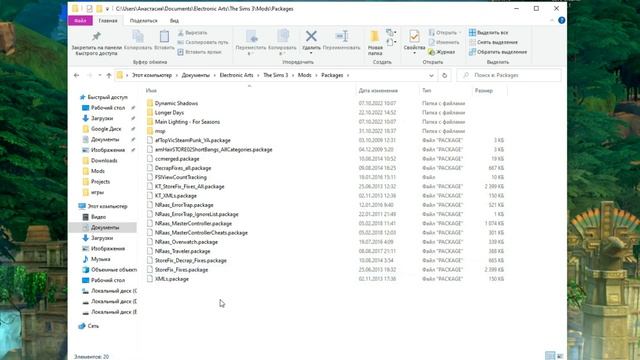The height and width of the screenshot is (360, 640).
Task: Open the Переместить в button
Action: (251, 42)
